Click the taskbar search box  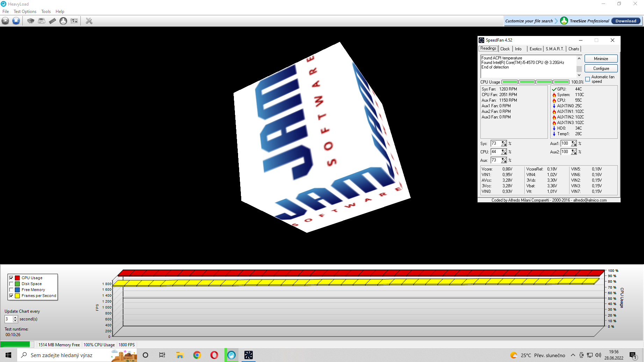77,355
